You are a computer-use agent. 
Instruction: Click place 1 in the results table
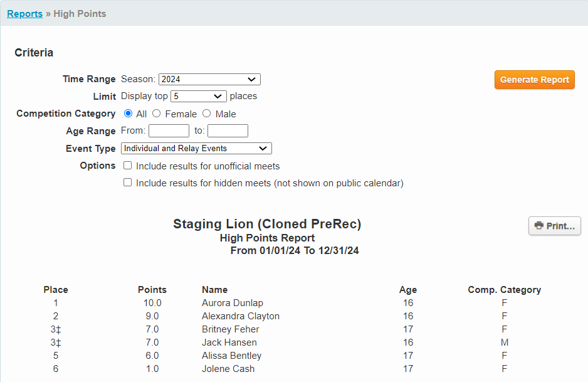click(55, 303)
